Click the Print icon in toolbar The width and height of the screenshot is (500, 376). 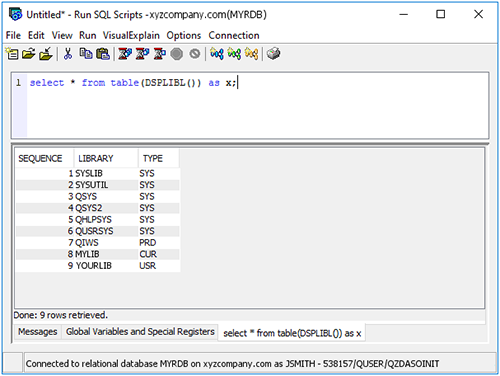(273, 54)
